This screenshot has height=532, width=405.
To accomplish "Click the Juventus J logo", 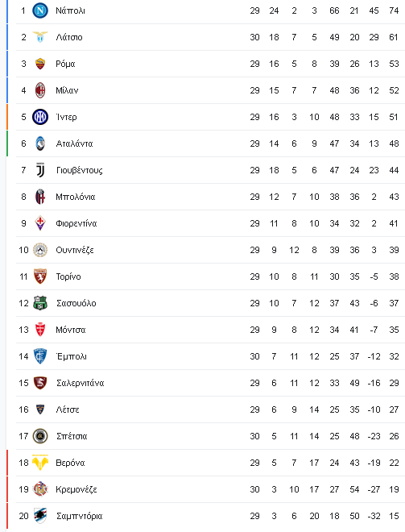I will [x=40, y=170].
